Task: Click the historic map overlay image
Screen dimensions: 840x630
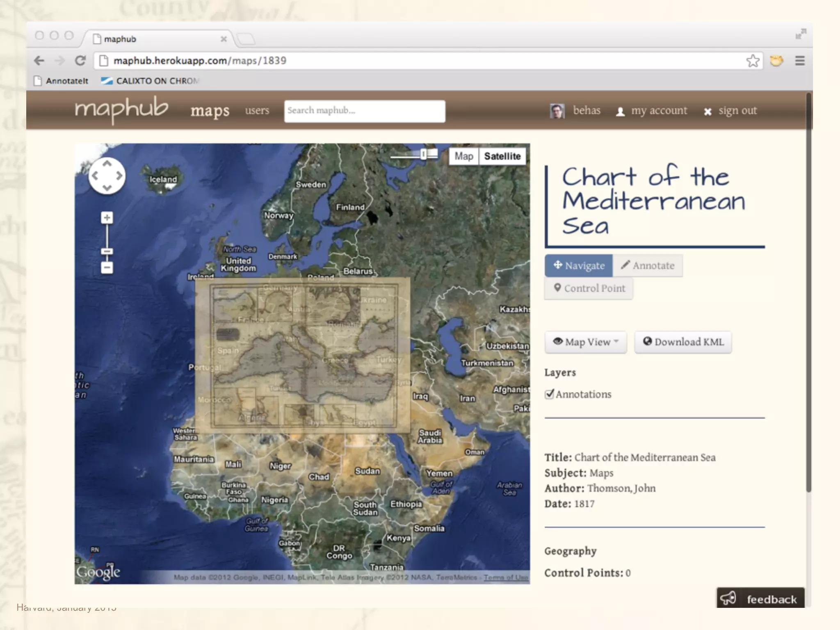Action: 303,355
